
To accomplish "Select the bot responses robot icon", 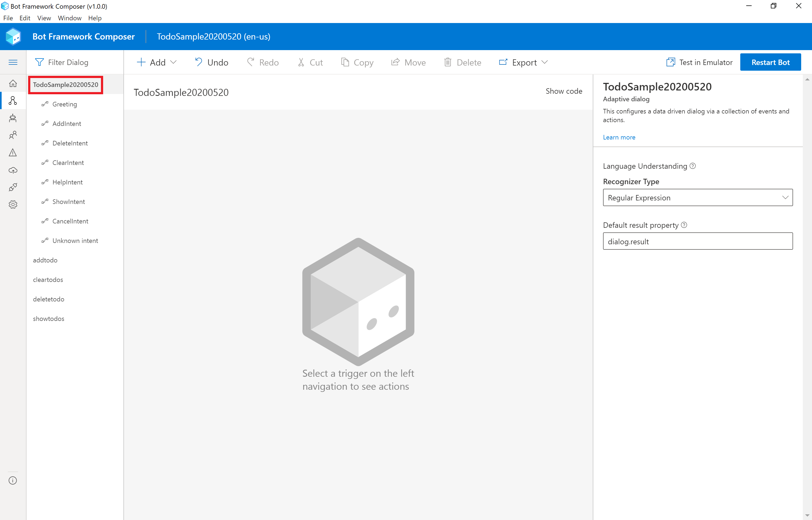I will (13, 118).
